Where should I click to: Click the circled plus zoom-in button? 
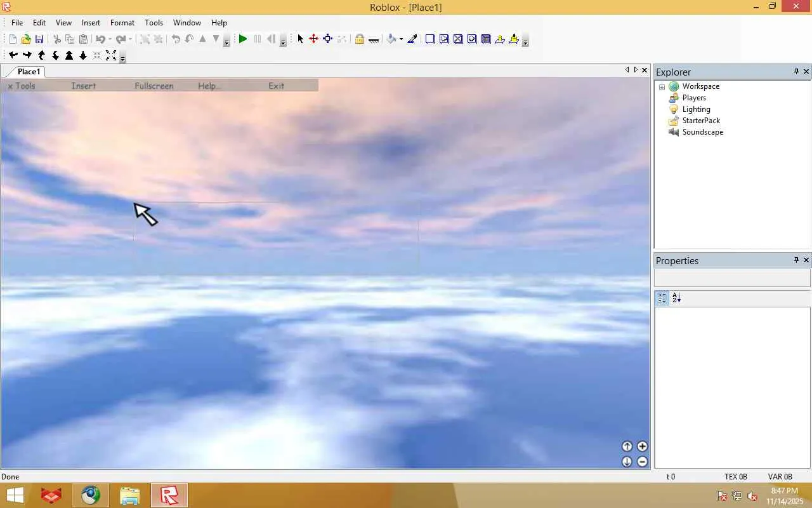pyautogui.click(x=642, y=446)
